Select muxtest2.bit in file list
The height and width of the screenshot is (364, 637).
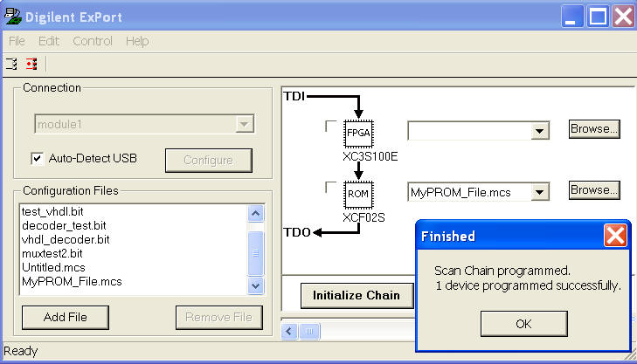(52, 254)
